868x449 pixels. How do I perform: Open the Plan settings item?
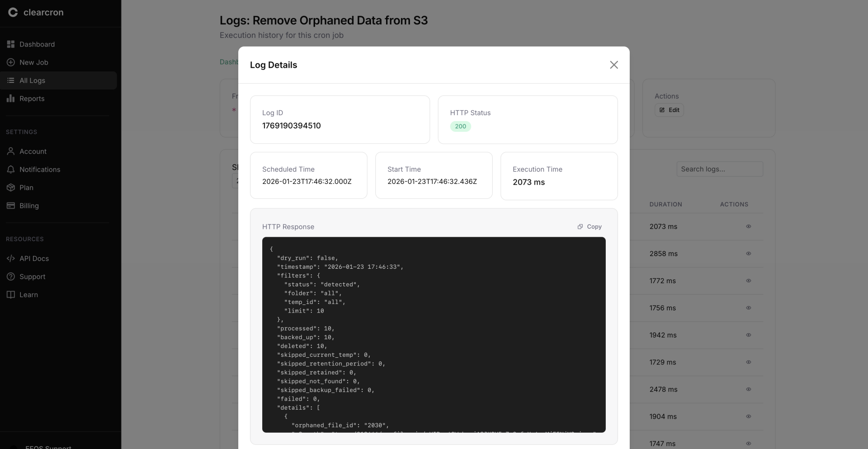[x=26, y=187]
